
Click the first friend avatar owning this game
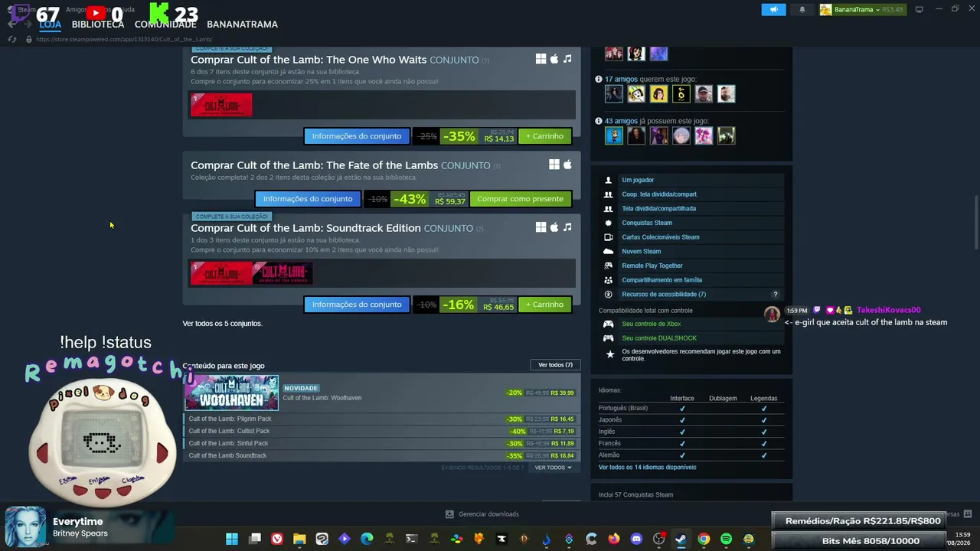coord(614,136)
